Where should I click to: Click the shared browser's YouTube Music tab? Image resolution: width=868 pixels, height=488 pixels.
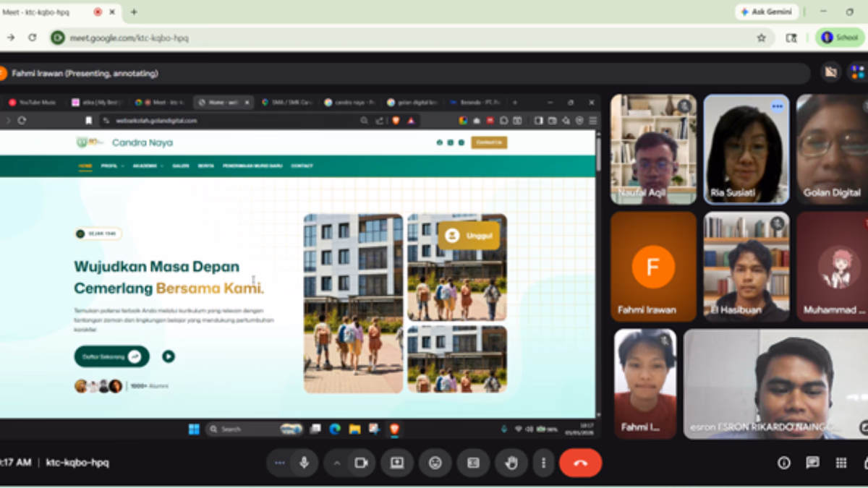point(33,103)
